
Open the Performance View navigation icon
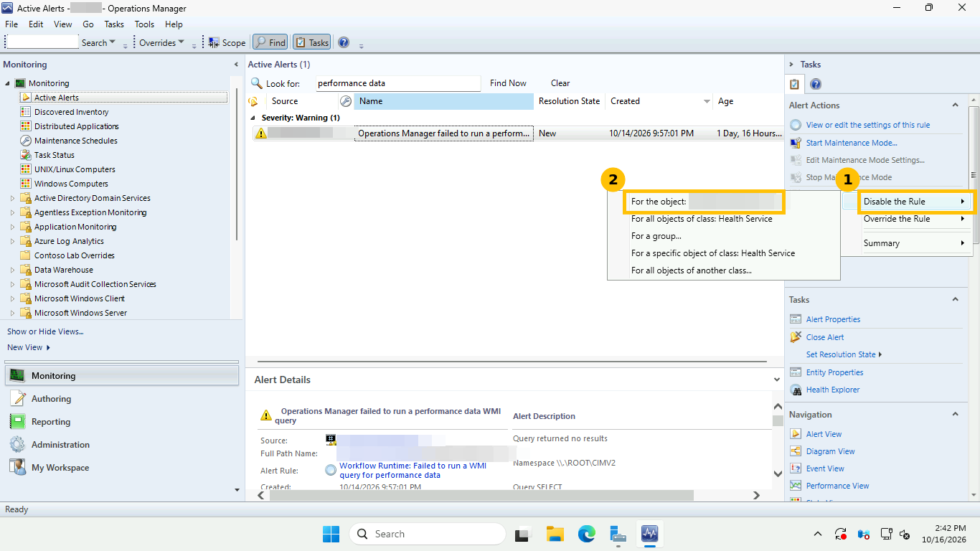tap(795, 486)
